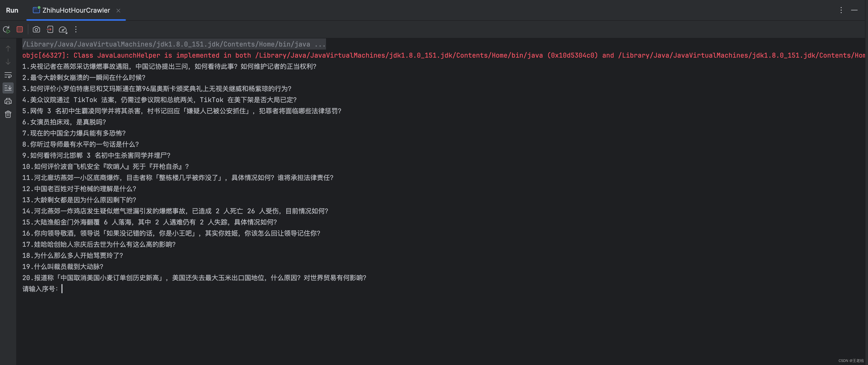Toggle scroll to end of console
This screenshot has height=365, width=868.
coord(8,88)
